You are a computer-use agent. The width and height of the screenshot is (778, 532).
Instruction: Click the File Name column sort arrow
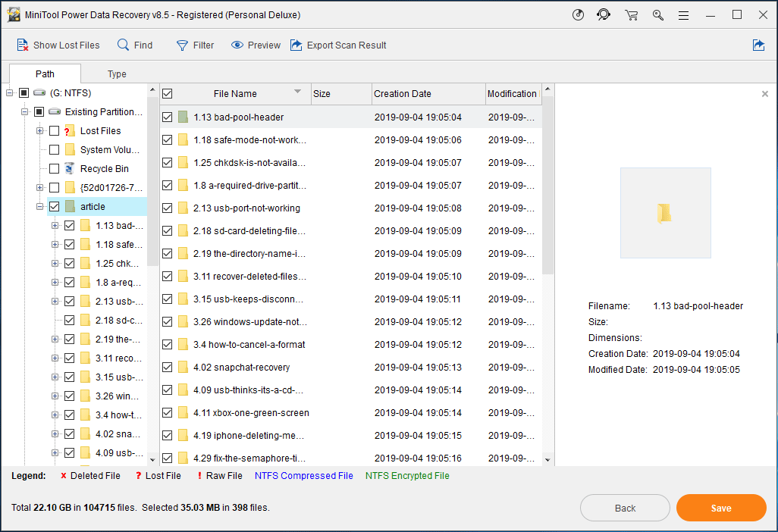[x=297, y=92]
